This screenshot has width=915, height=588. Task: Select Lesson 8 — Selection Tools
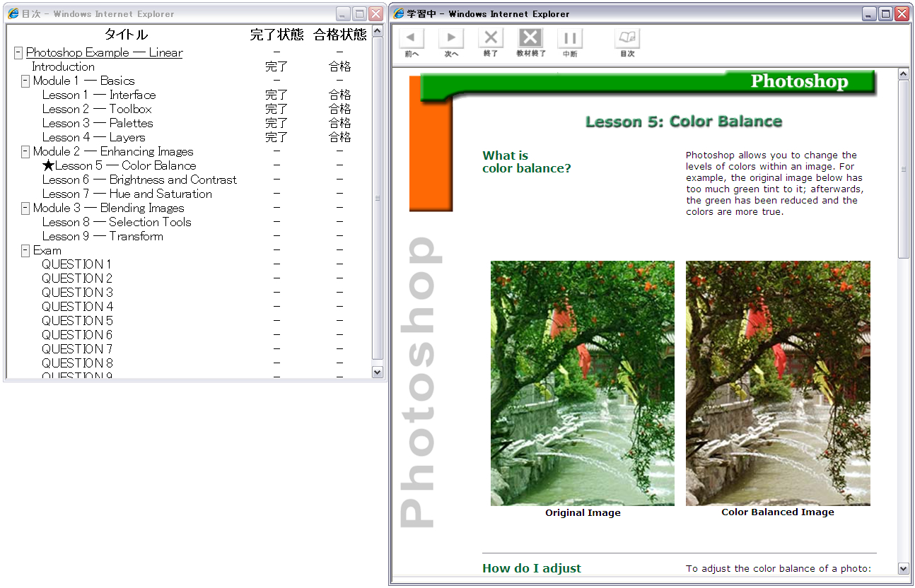click(x=117, y=222)
